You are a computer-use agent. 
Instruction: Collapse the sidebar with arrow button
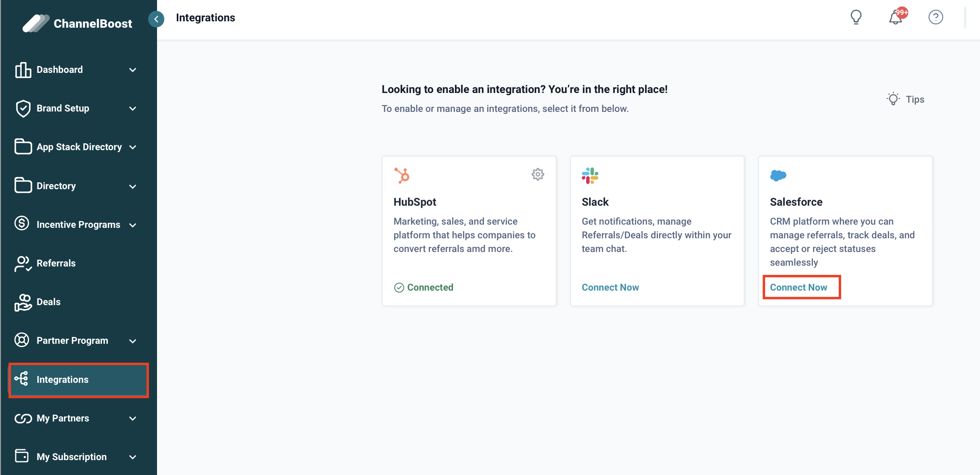coord(156,19)
